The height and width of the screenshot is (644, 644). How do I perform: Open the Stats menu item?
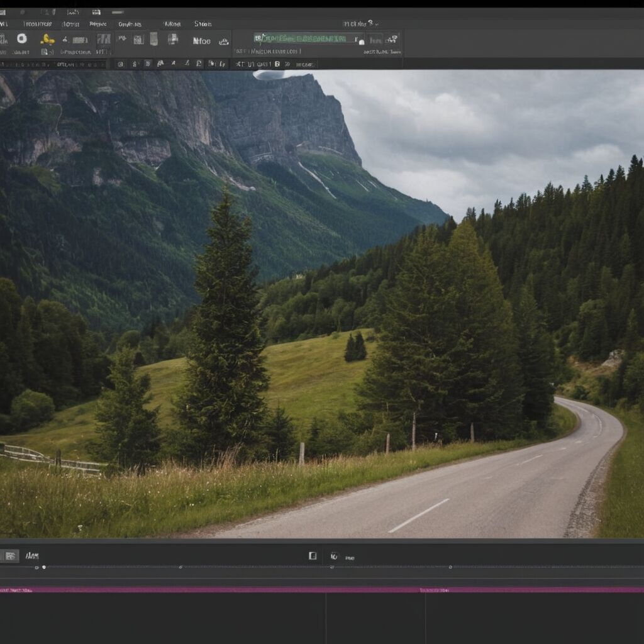(203, 23)
